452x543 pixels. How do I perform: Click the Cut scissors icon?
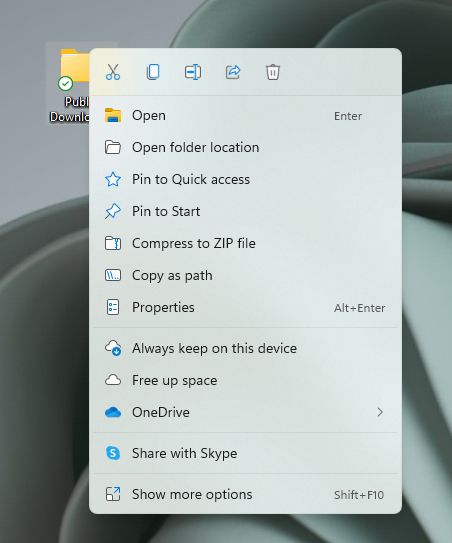(x=113, y=72)
